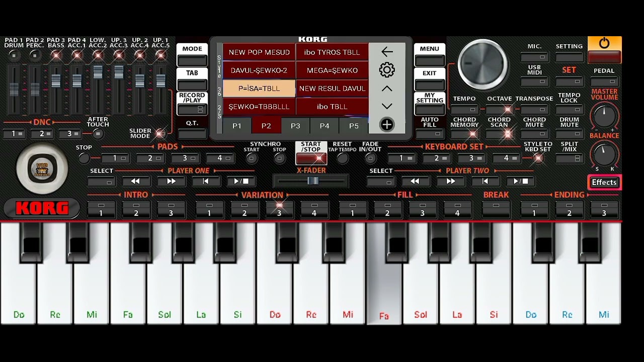Toggle the Drum Mute button
Image resolution: width=644 pixels, height=362 pixels.
point(569,134)
